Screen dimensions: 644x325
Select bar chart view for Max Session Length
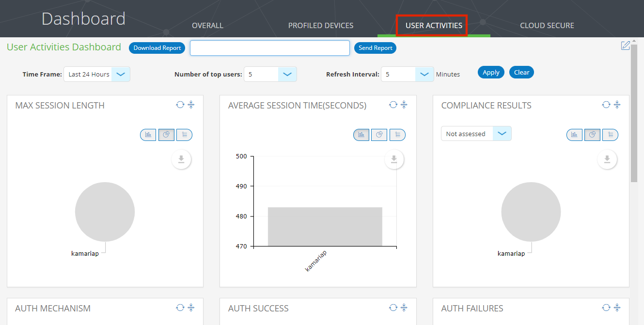click(148, 135)
